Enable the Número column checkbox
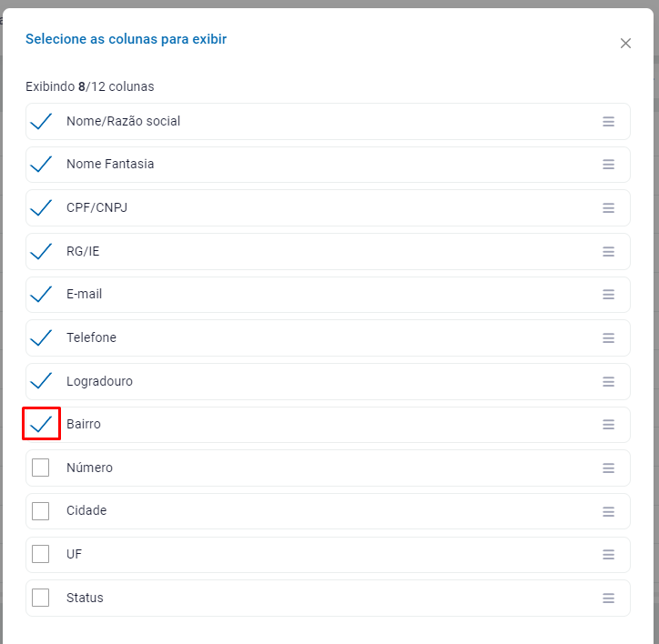Image resolution: width=659 pixels, height=644 pixels. tap(41, 468)
